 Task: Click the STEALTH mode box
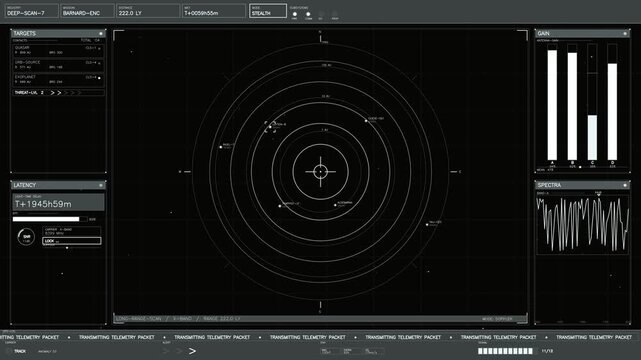tap(268, 11)
